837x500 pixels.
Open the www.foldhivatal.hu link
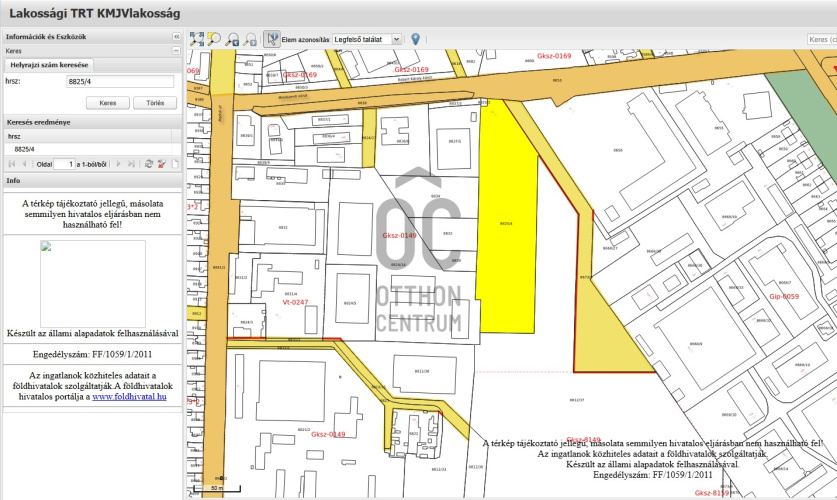[129, 397]
